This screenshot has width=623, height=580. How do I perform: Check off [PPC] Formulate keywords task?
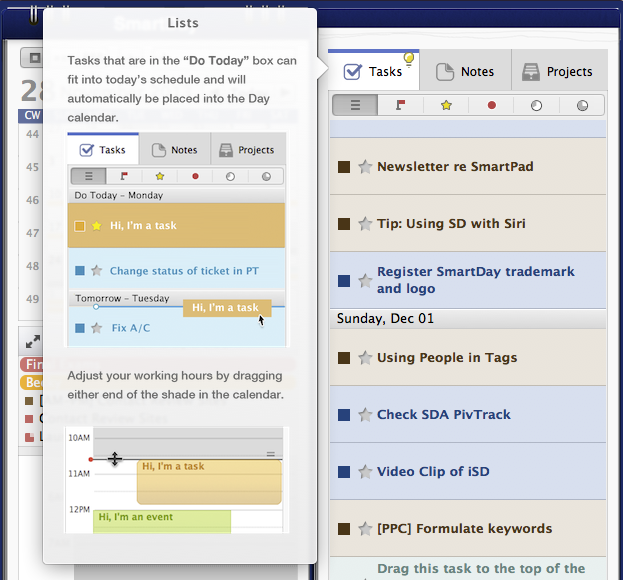click(x=344, y=529)
